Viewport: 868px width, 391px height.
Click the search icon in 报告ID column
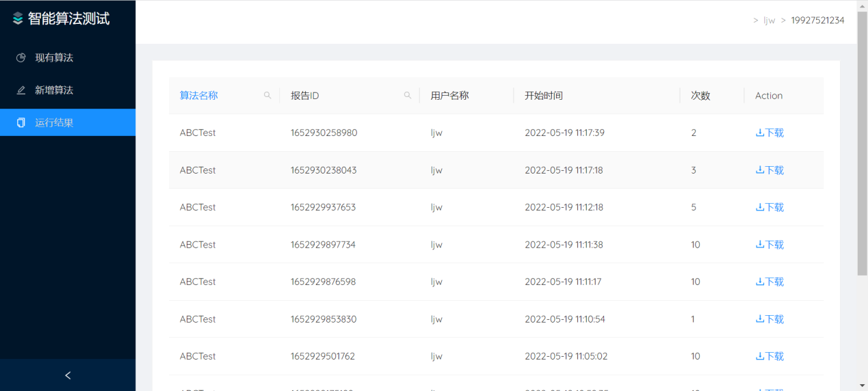click(x=408, y=96)
